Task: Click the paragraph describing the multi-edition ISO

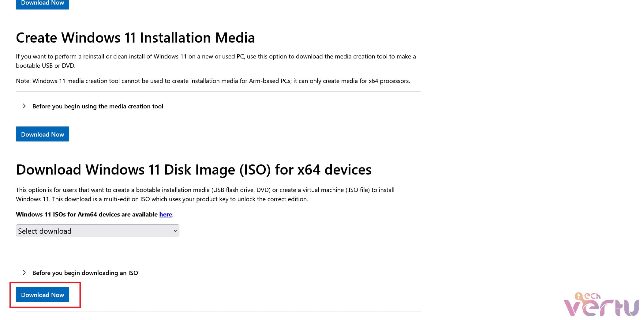Action: pyautogui.click(x=205, y=194)
